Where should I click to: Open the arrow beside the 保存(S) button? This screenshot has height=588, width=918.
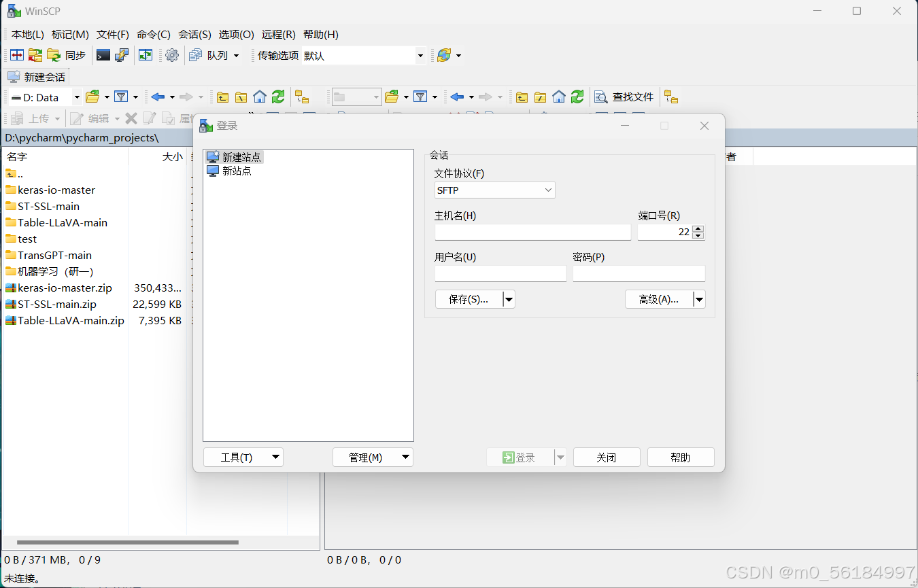coord(509,299)
